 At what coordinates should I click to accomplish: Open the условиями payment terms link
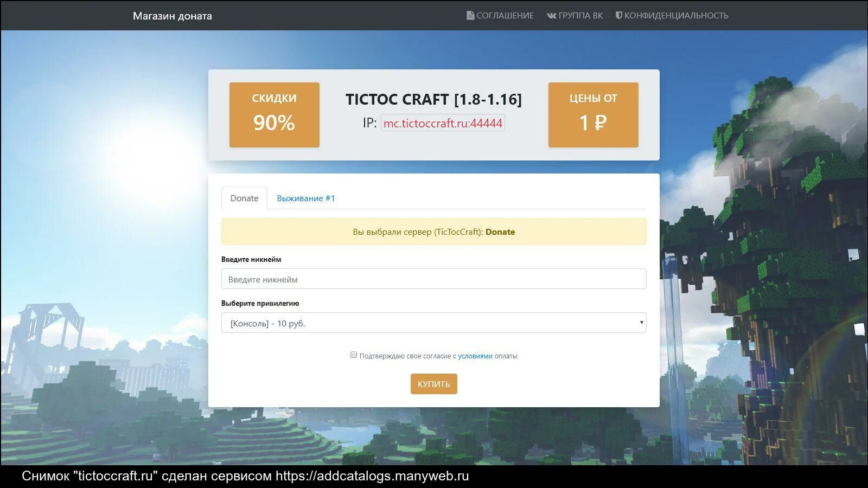(x=475, y=356)
